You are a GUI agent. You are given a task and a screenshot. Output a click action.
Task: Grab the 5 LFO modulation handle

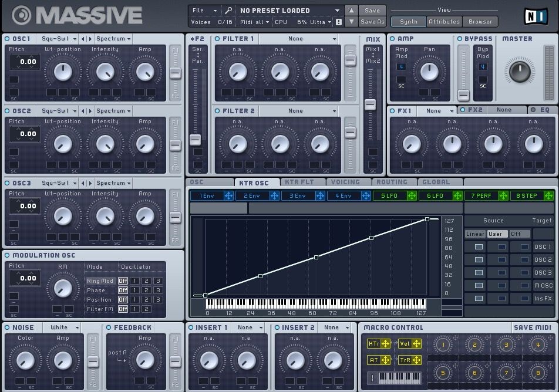412,195
